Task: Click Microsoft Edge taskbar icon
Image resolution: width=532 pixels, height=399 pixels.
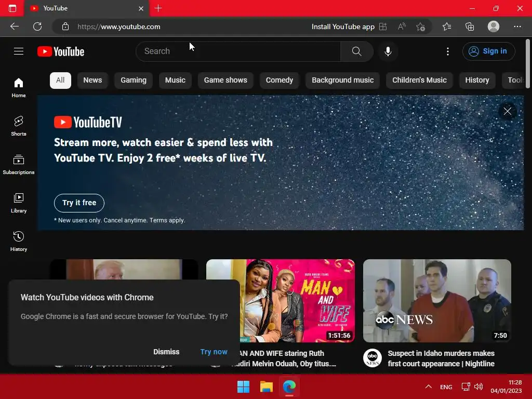Action: pos(289,387)
